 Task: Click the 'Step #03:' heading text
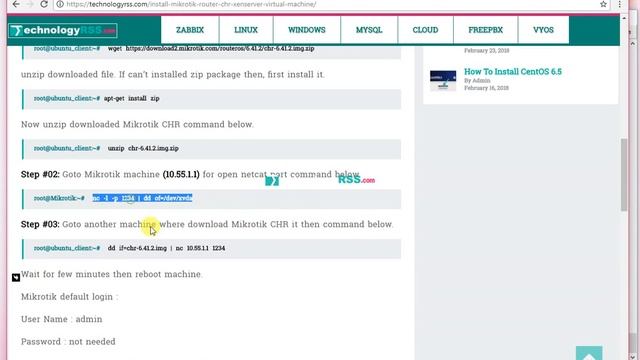40,224
